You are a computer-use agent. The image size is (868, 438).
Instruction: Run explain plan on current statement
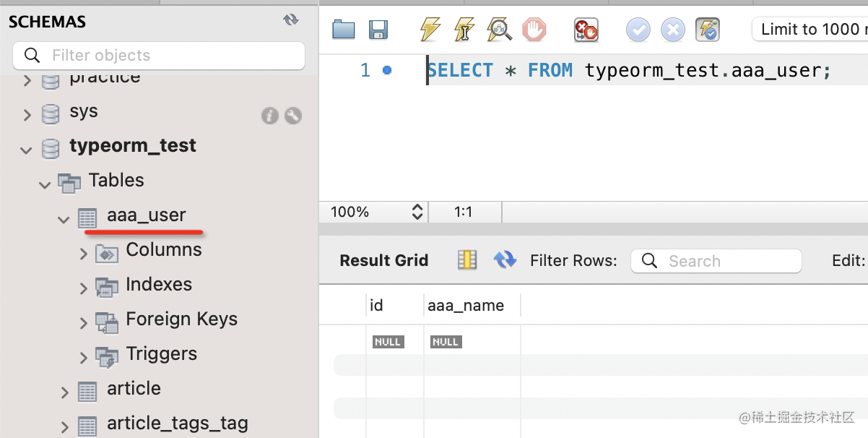point(499,30)
